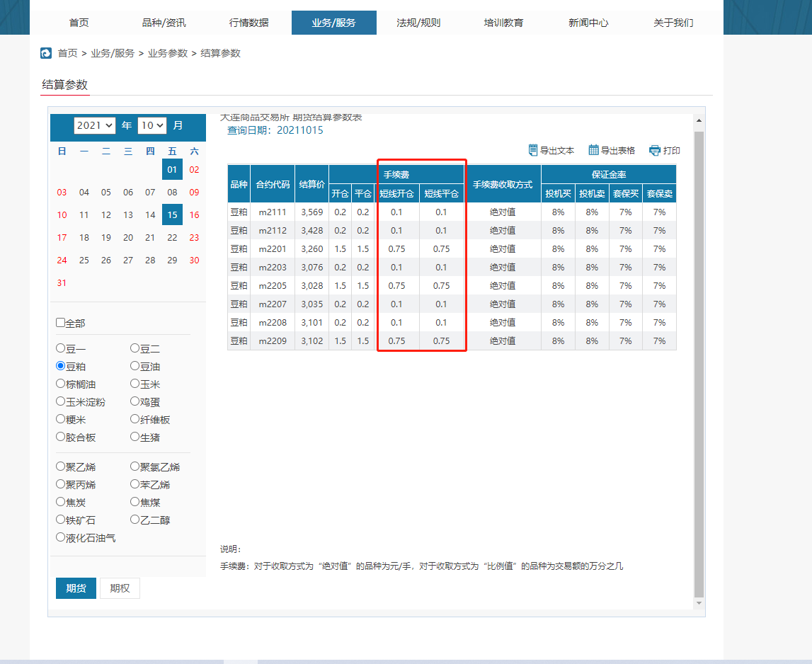Switch to the 期货 tab
812x664 pixels.
(76, 588)
